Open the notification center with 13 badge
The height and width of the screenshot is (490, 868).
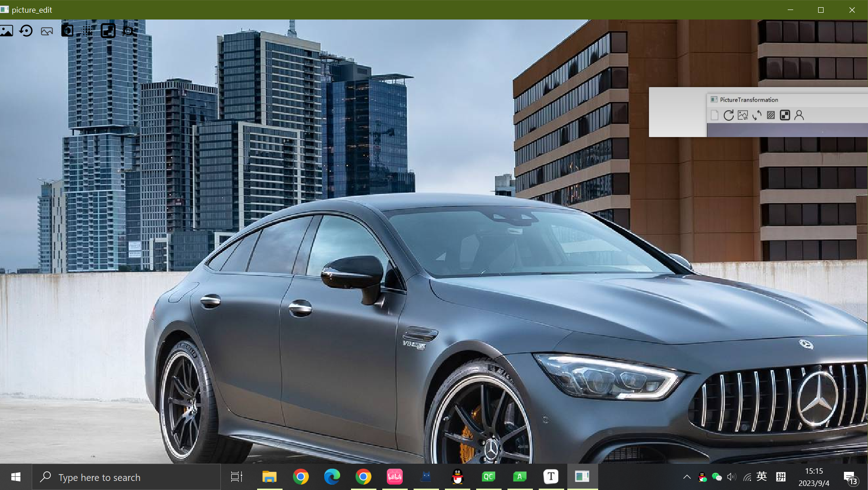(850, 477)
